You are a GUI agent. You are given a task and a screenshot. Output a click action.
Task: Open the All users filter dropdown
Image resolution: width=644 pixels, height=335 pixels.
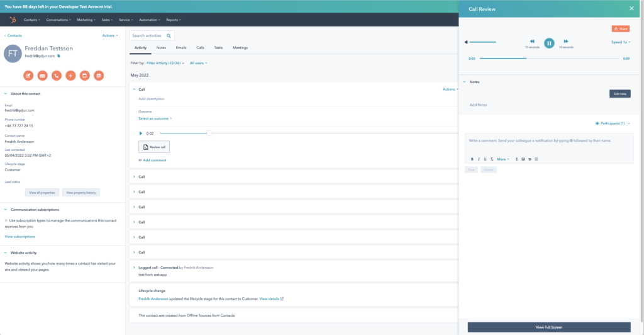198,63
